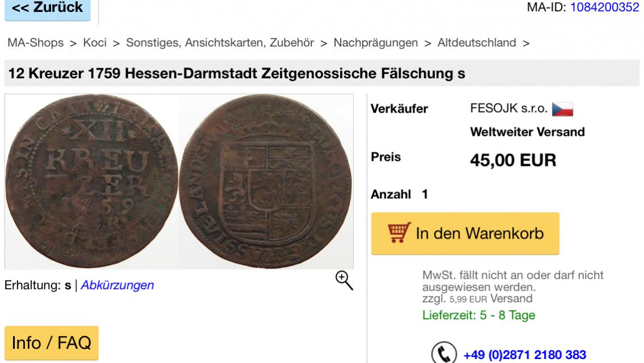The width and height of the screenshot is (644, 363).
Task: Open the MA-ID 1084200352 link
Action: pyautogui.click(x=605, y=7)
